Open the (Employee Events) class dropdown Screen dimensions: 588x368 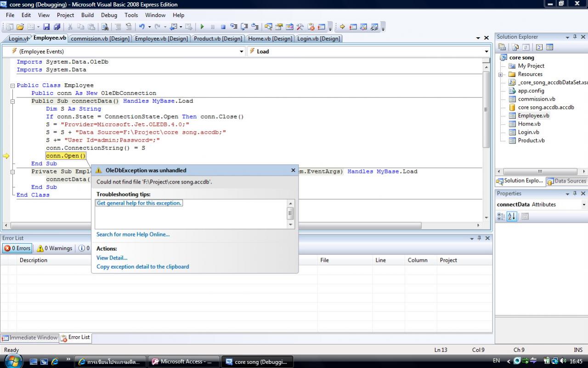[242, 52]
